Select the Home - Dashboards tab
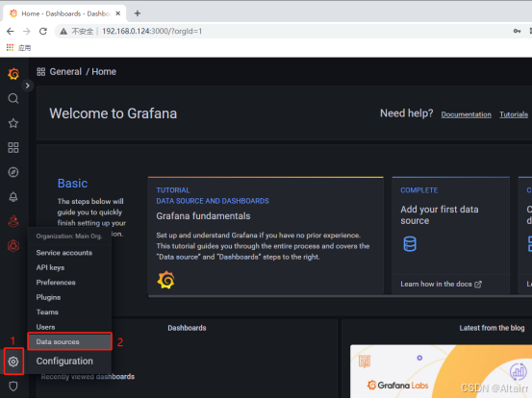Viewport: 532px width, 399px height. (x=64, y=13)
